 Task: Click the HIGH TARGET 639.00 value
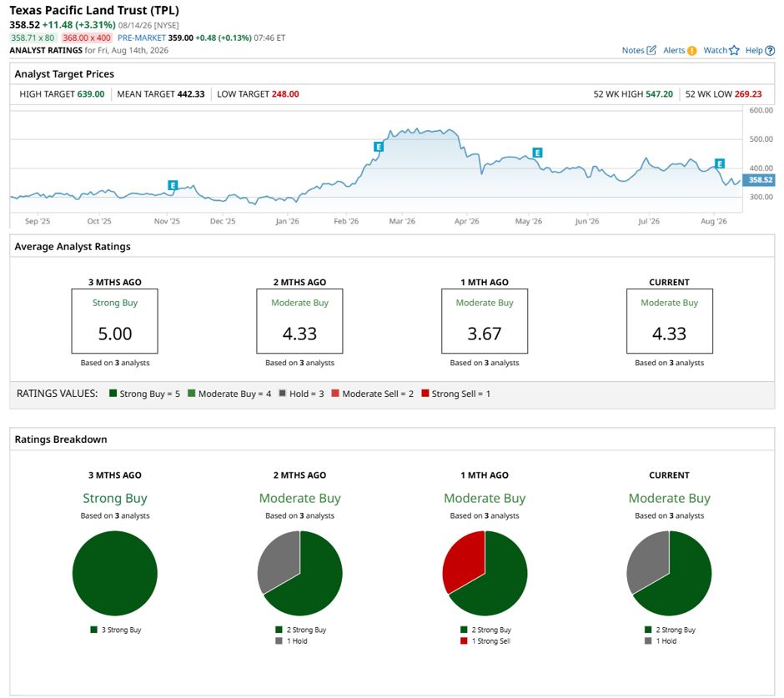(91, 94)
